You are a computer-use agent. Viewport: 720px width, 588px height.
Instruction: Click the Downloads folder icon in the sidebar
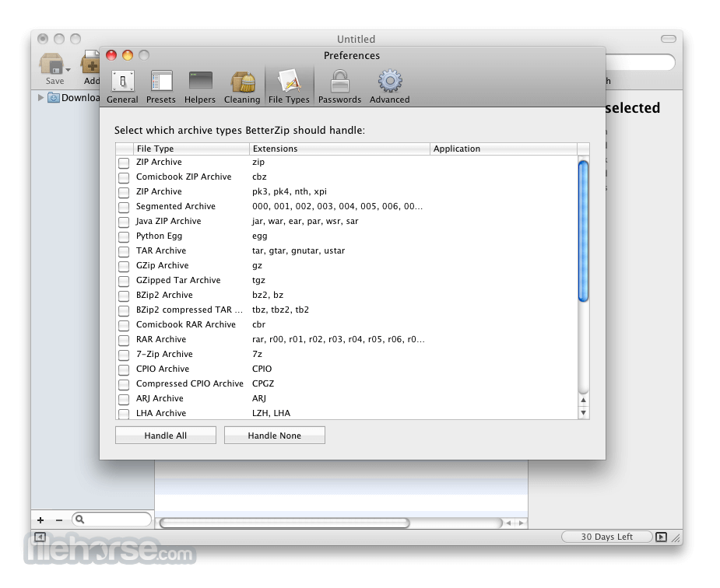[x=54, y=98]
